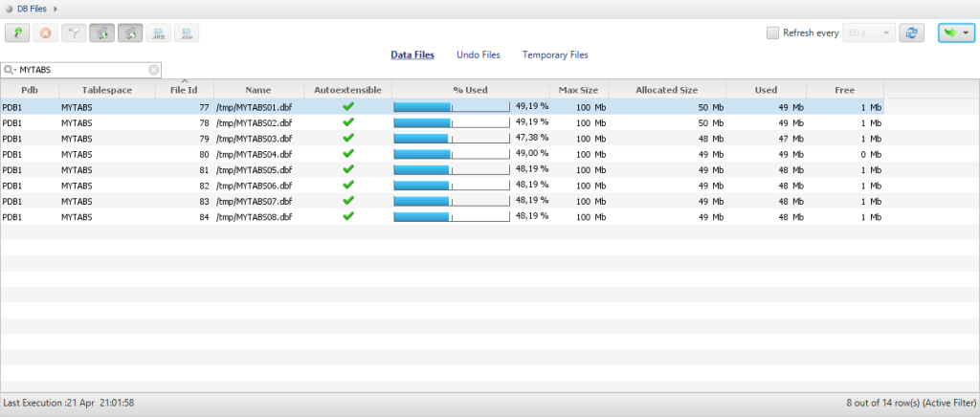Click the blue refresh arrows button
980x417 pixels.
point(912,33)
